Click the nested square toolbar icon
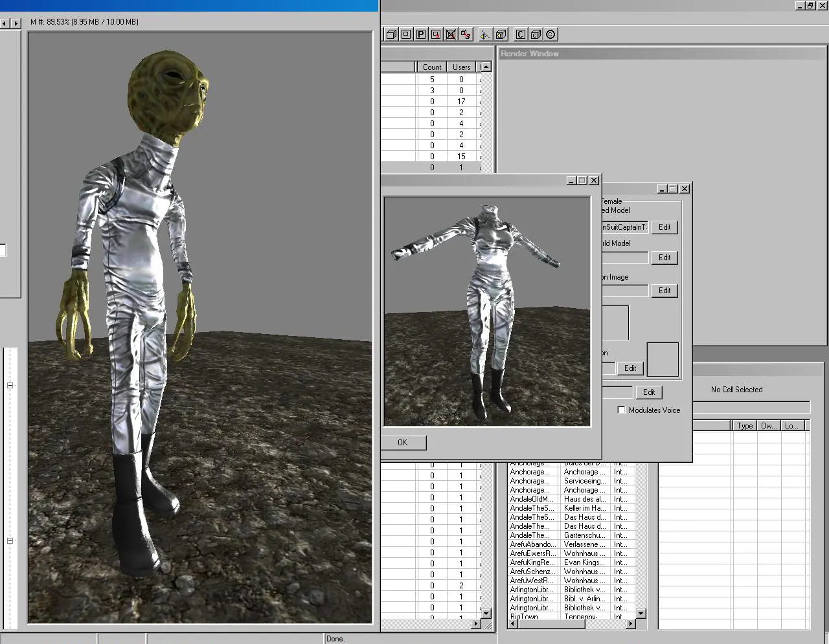The height and width of the screenshot is (644, 829). (x=406, y=34)
